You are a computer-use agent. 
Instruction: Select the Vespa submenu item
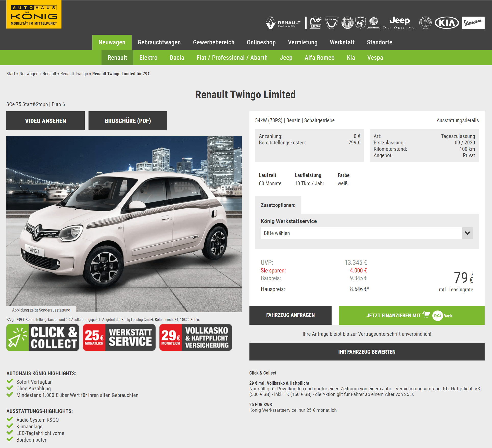pos(375,58)
